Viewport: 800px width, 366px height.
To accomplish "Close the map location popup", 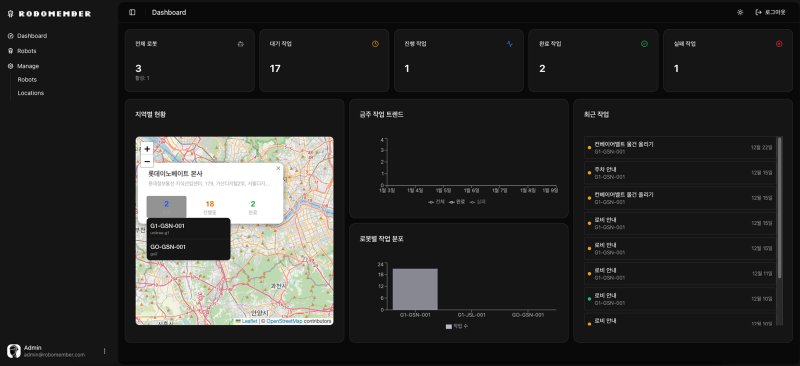I will pos(278,168).
